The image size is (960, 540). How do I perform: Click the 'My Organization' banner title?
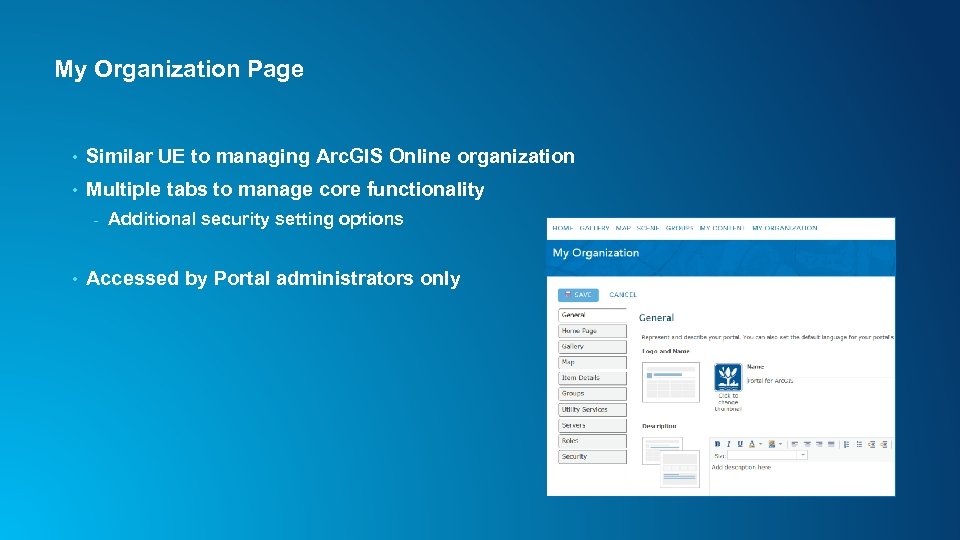[596, 253]
